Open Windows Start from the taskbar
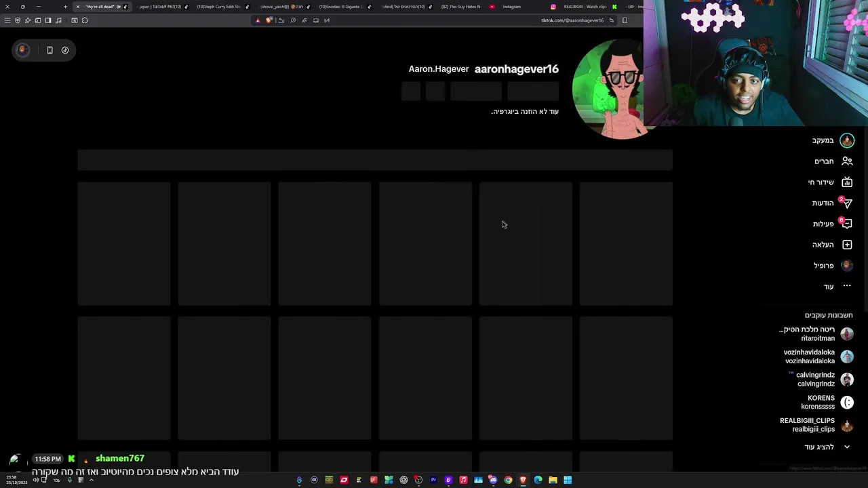Screen dimensions: 868x488 tap(568, 480)
